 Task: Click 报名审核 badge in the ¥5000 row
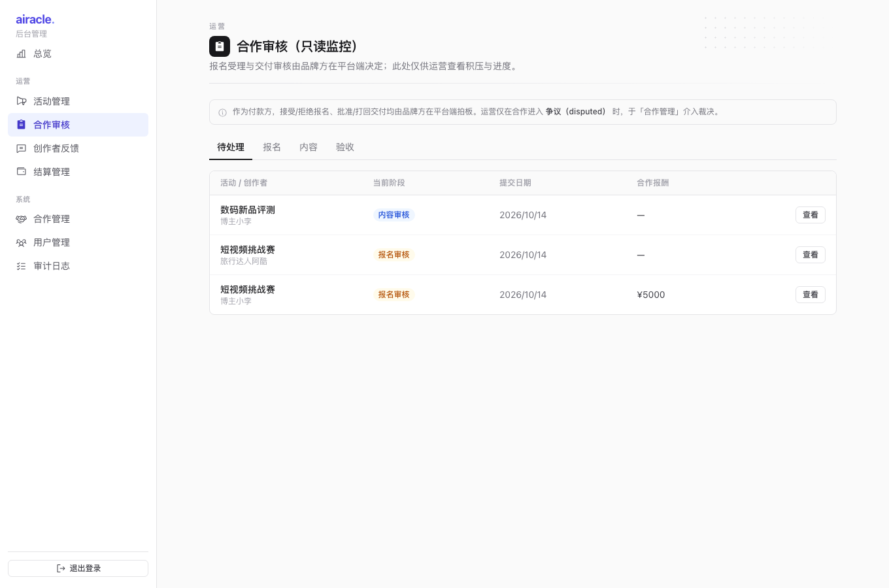[x=394, y=295]
